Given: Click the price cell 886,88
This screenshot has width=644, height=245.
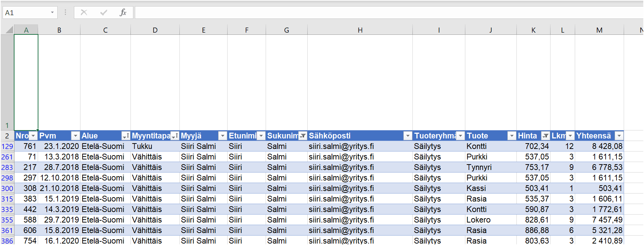Looking at the screenshot, I should click(533, 231).
